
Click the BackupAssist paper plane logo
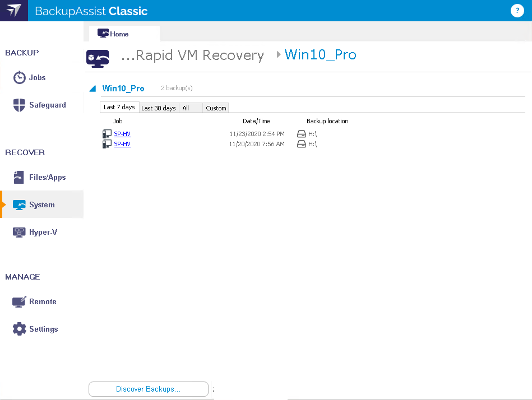click(x=14, y=11)
